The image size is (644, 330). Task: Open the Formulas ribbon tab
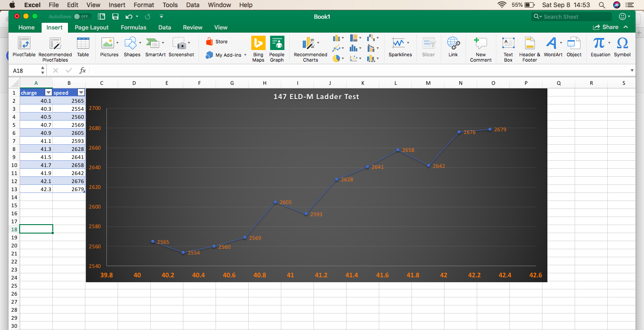tap(133, 27)
